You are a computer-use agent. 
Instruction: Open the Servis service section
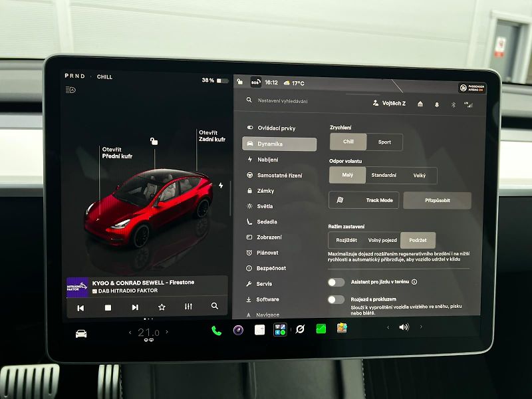coord(259,284)
